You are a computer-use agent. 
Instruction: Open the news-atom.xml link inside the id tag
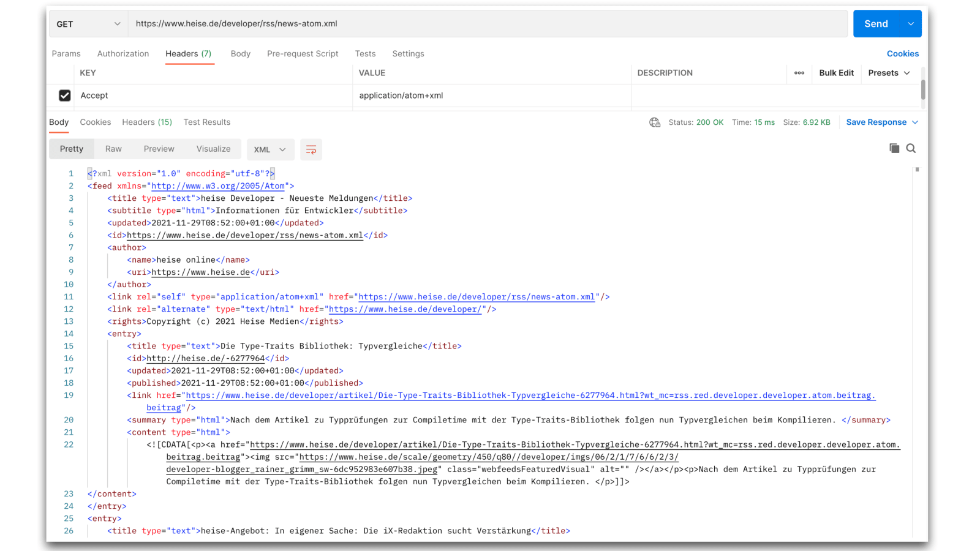[245, 235]
